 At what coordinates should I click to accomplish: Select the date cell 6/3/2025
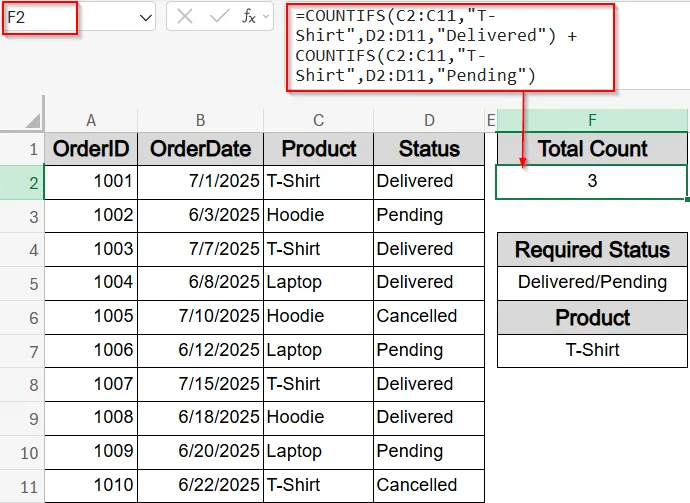pos(201,216)
